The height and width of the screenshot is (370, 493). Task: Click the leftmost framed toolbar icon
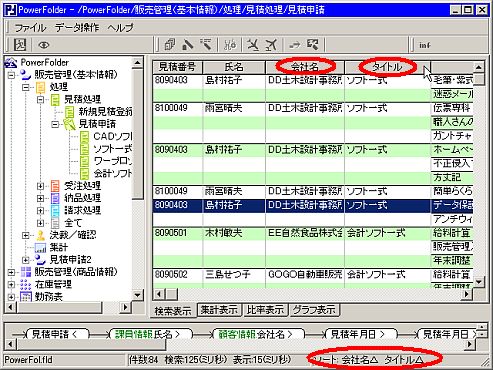point(20,45)
